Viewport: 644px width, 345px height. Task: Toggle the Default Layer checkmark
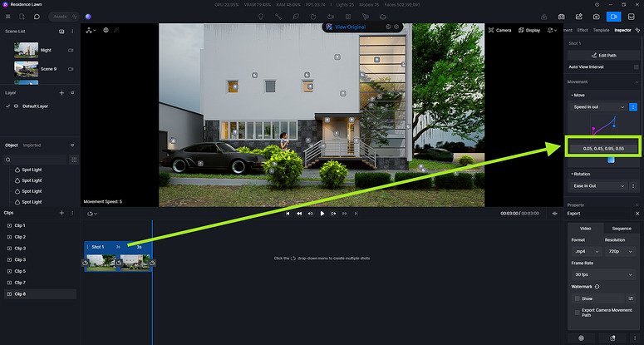7,106
